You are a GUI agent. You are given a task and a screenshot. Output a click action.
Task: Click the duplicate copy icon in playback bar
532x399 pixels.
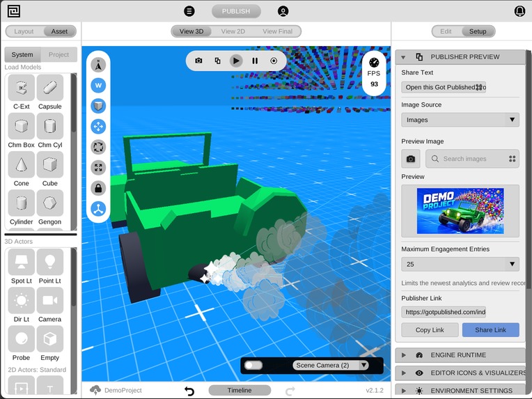[217, 61]
